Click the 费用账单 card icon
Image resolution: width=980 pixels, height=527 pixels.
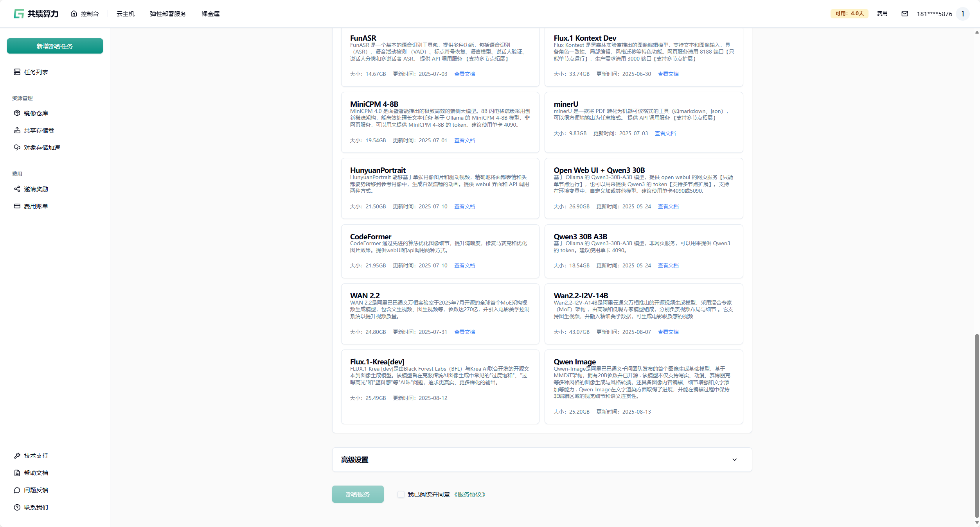pyautogui.click(x=17, y=206)
